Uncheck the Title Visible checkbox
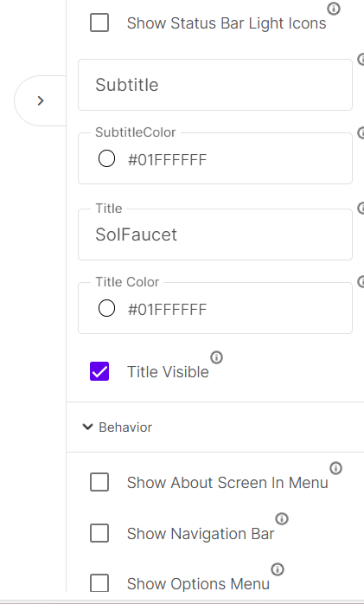364x604 pixels. 99,371
